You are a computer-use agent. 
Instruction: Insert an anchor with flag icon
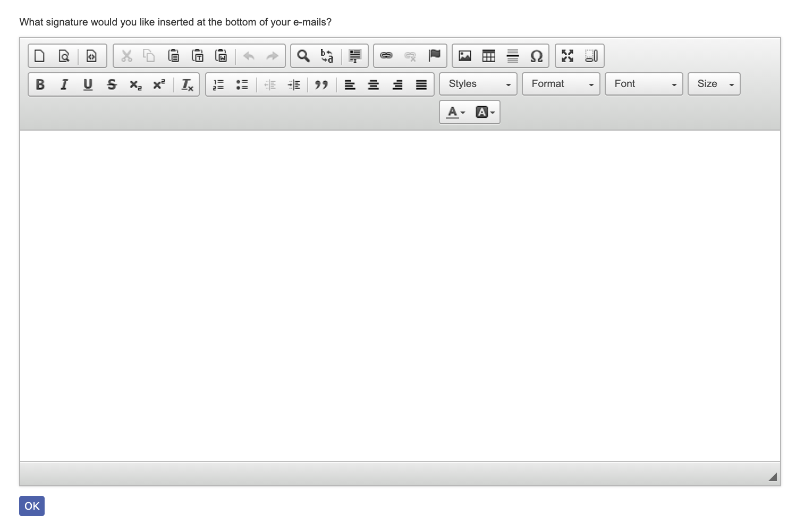click(x=434, y=56)
